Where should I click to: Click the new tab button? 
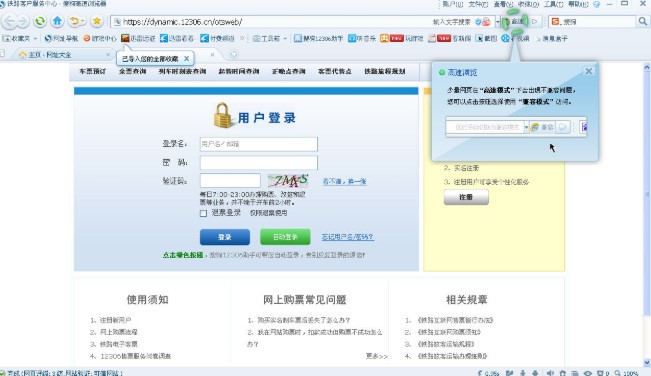pyautogui.click(x=234, y=54)
